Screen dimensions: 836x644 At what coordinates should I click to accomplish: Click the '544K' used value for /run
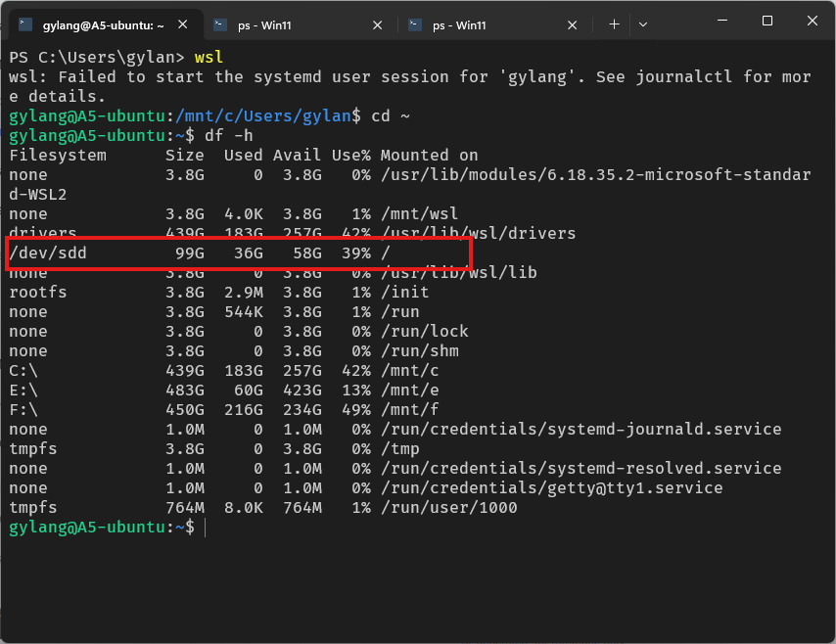coord(244,312)
